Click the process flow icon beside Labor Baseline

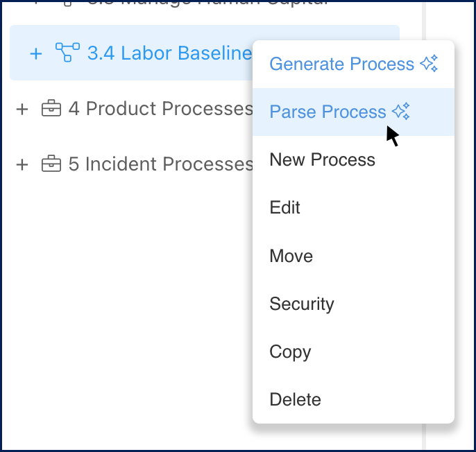pyautogui.click(x=67, y=53)
